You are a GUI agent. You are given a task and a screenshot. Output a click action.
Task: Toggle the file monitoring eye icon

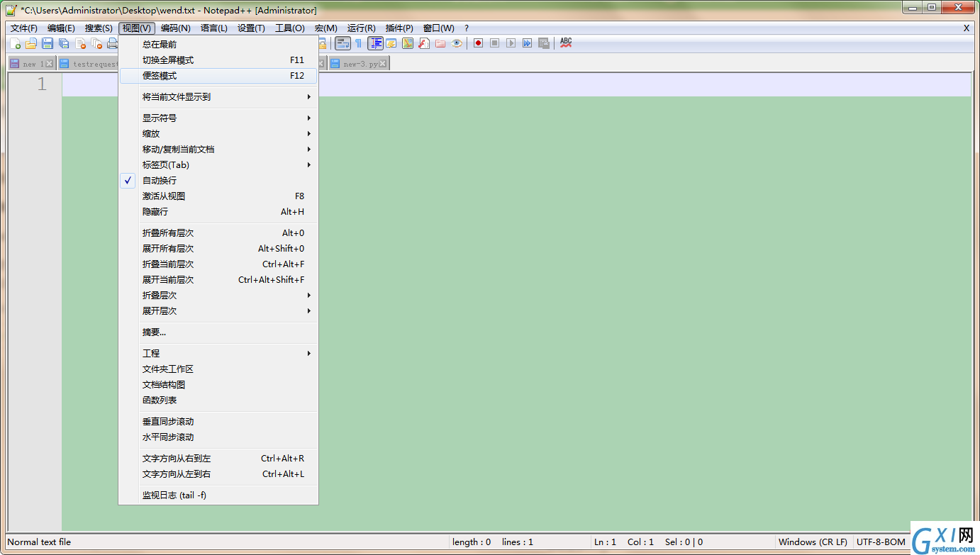click(x=457, y=43)
